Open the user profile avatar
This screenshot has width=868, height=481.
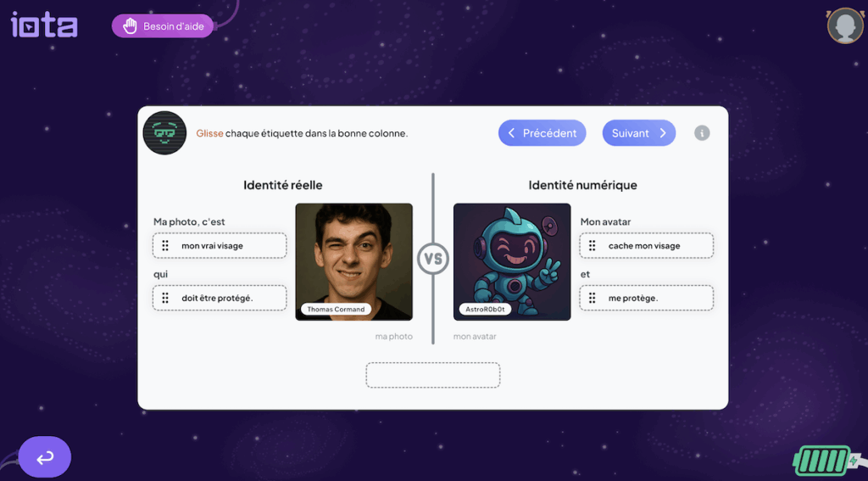pos(845,25)
